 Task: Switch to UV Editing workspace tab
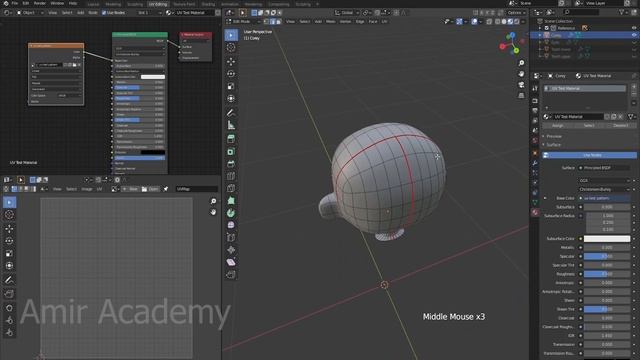pos(158,4)
